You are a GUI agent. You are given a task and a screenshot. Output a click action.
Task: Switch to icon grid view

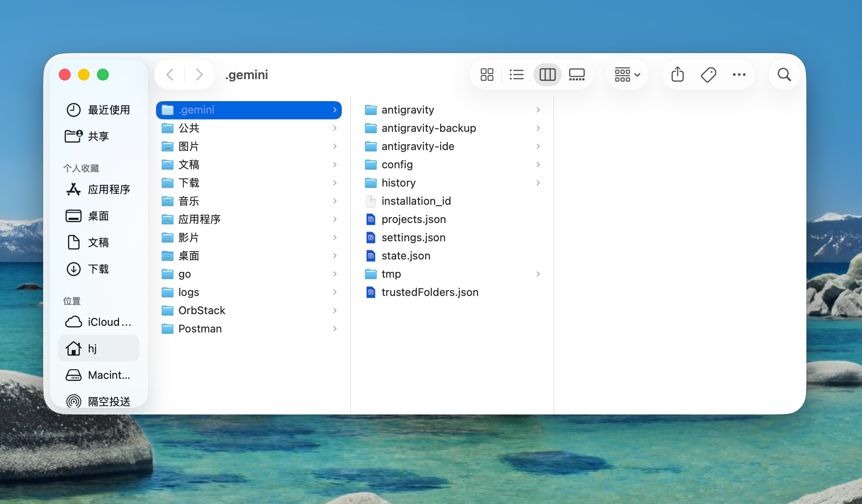[x=487, y=75]
